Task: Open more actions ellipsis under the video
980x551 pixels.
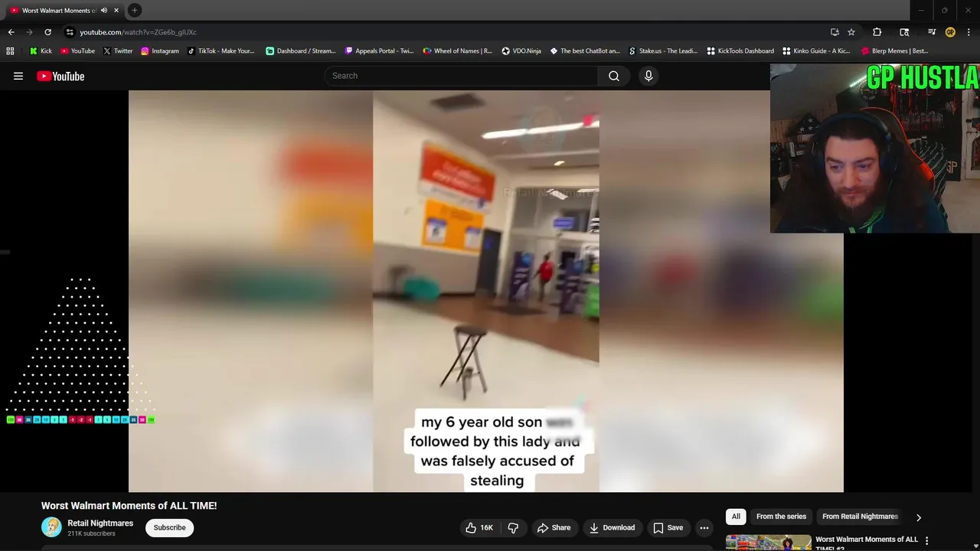Action: pos(704,527)
